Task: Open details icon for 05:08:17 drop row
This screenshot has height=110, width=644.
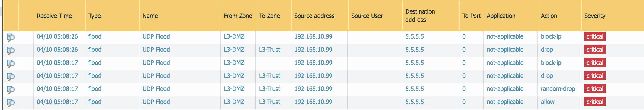Action: [x=11, y=76]
